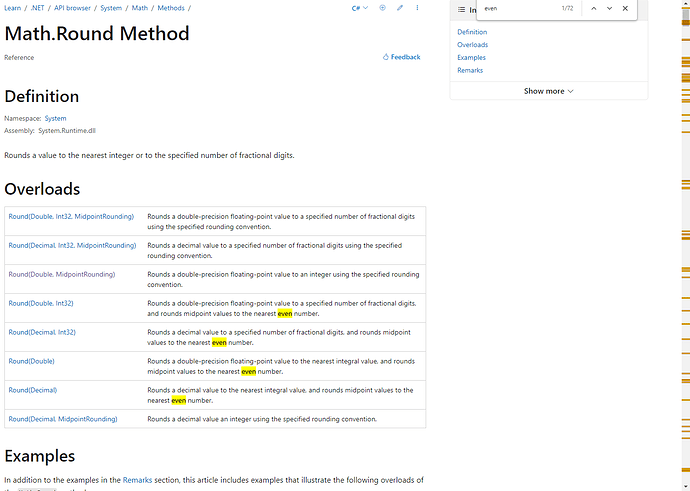This screenshot has height=491, width=690.
Task: Click the edit pencil icon
Action: click(x=400, y=7)
